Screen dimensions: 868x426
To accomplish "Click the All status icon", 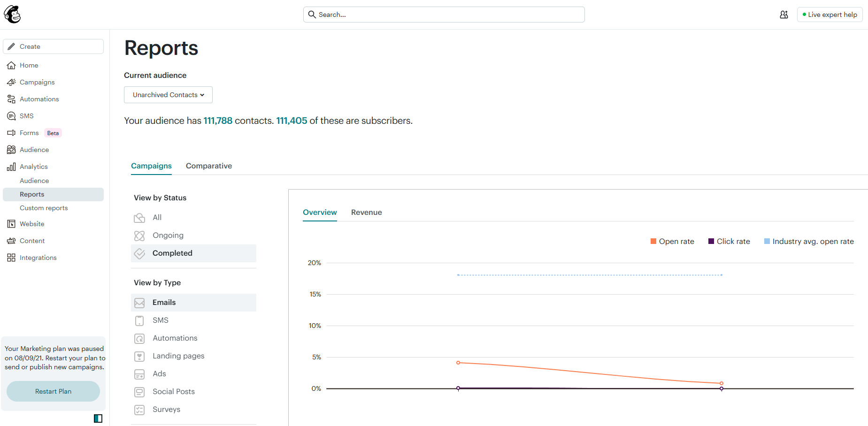I will [x=139, y=218].
